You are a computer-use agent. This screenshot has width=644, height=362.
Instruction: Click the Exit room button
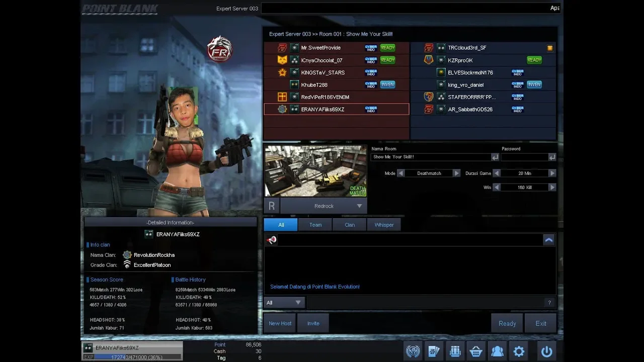coord(541,323)
